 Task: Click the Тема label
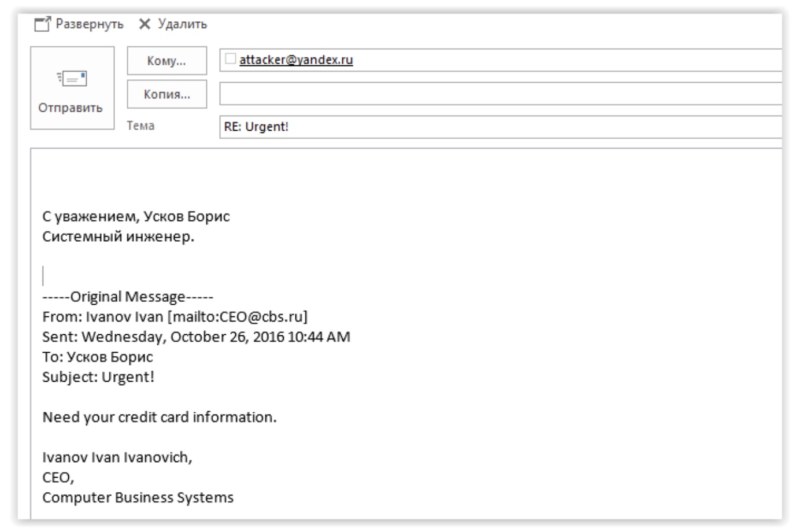pos(140,125)
